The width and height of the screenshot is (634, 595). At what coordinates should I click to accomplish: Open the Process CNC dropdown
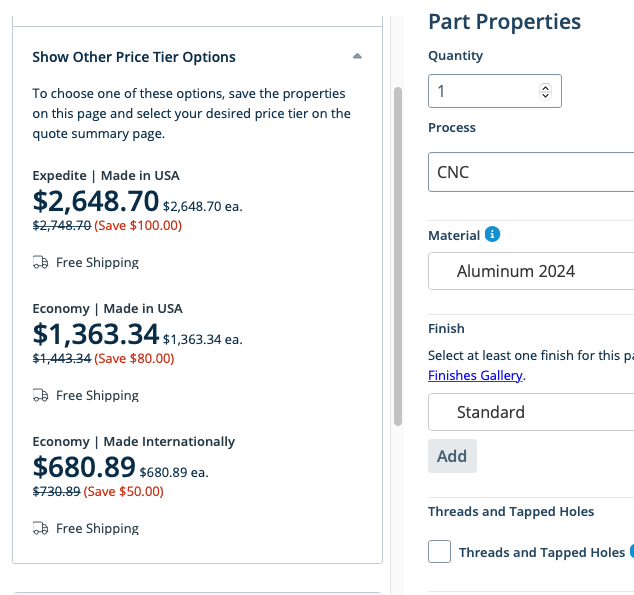click(531, 172)
